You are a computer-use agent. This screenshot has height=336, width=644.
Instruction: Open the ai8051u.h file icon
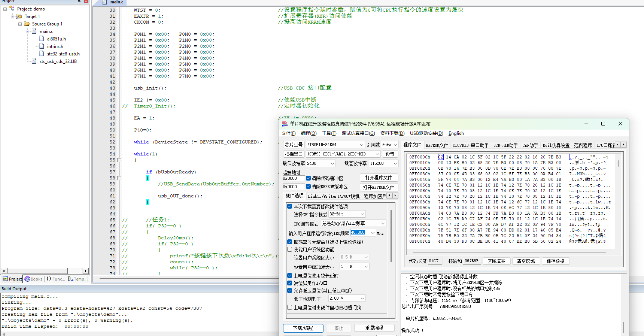coord(42,39)
